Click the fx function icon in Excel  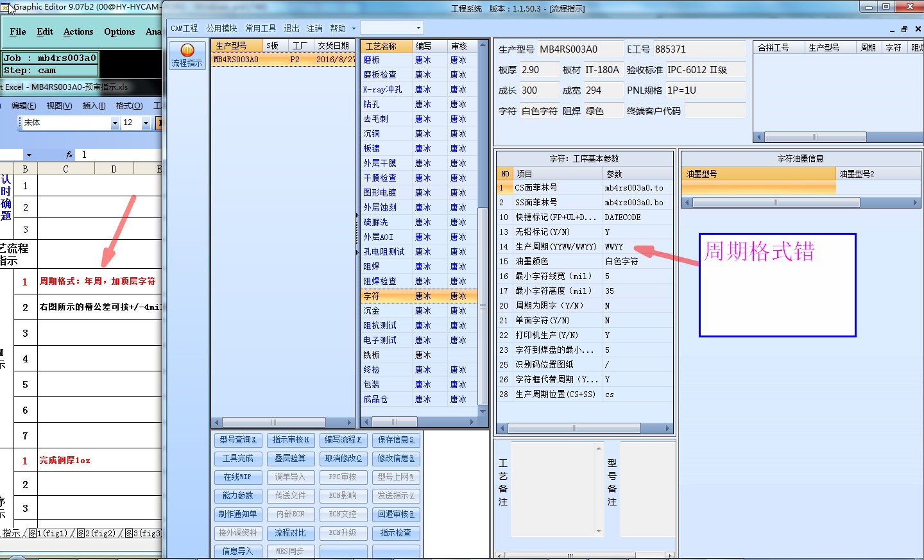tap(69, 155)
